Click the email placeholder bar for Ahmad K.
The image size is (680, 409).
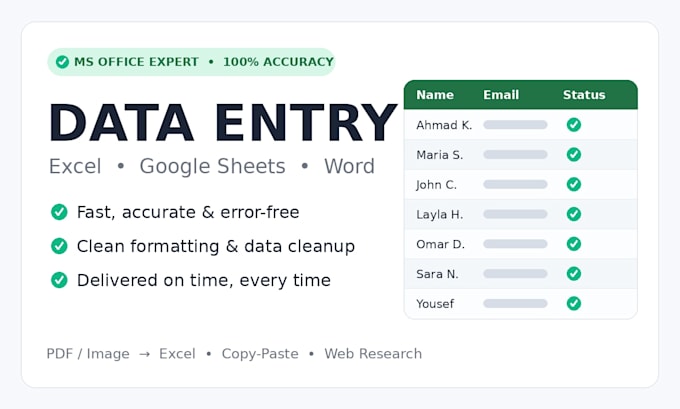(x=515, y=125)
